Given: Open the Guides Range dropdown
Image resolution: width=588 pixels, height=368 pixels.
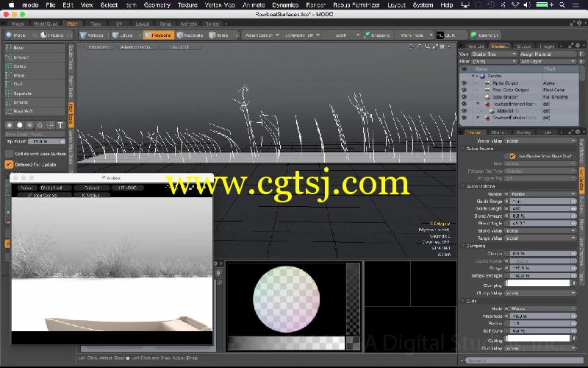Looking at the screenshot, I should click(540, 194).
